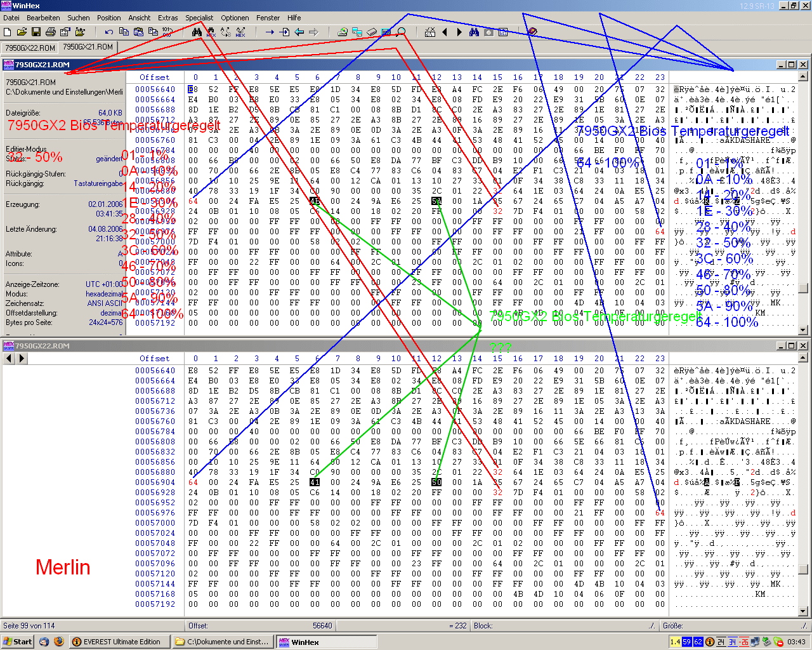The width and height of the screenshot is (812, 650).
Task: Open the Specialist menu
Action: [x=199, y=18]
